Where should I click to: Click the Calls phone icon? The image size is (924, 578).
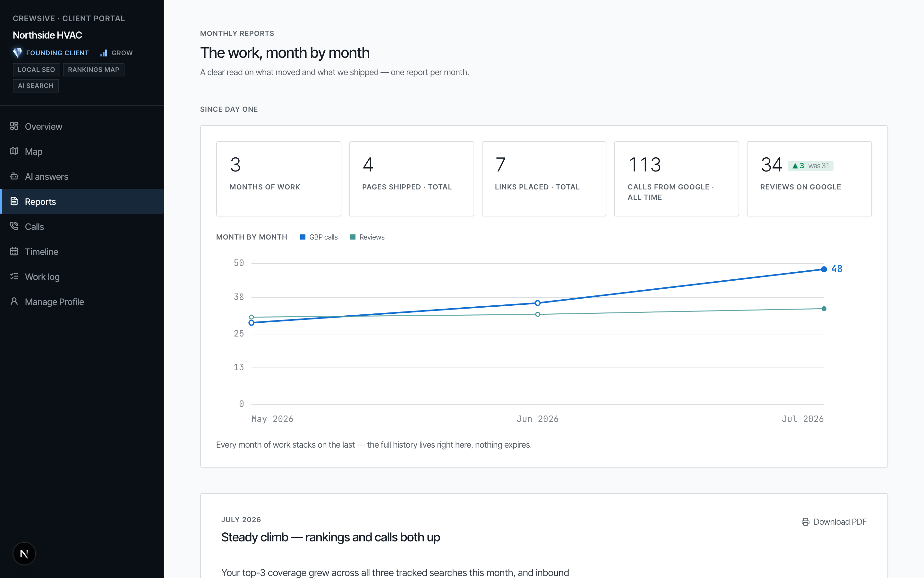tap(14, 226)
